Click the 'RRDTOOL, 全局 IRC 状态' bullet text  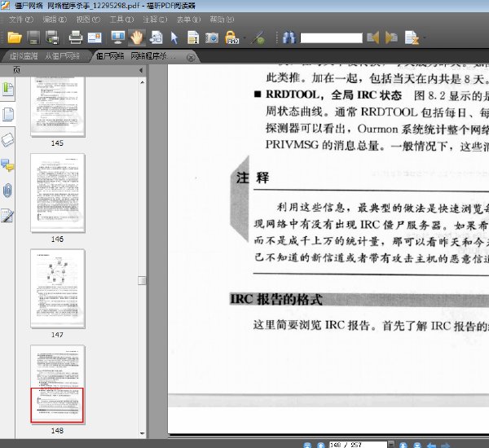tap(333, 94)
